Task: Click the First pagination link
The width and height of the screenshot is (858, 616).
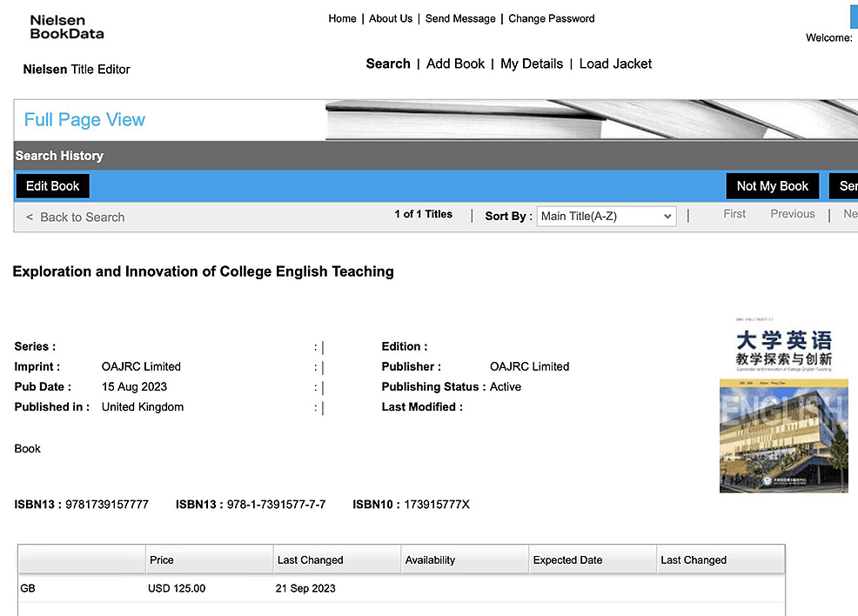Action: click(x=734, y=214)
